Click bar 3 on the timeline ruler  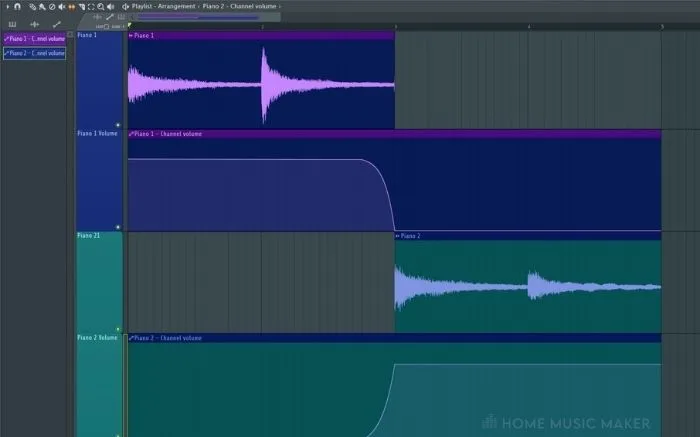coord(396,27)
